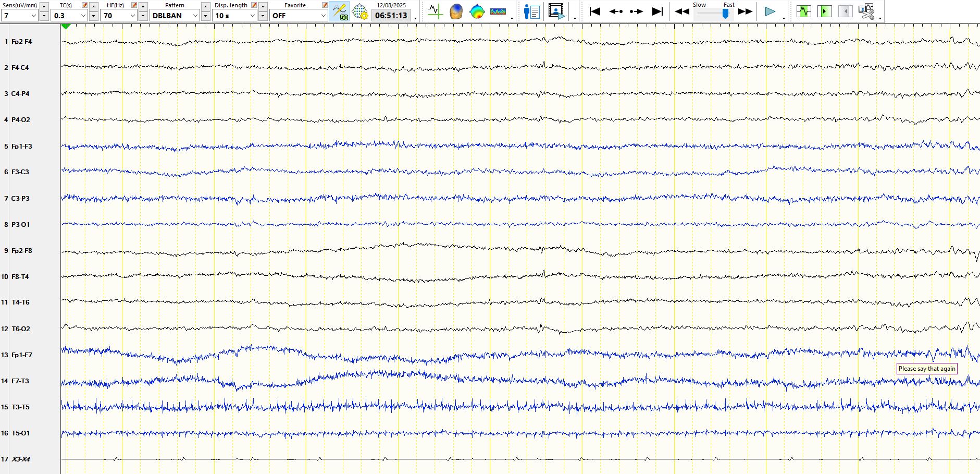Click the 'Please say that again' annotation
This screenshot has height=474, width=980.
(x=927, y=369)
